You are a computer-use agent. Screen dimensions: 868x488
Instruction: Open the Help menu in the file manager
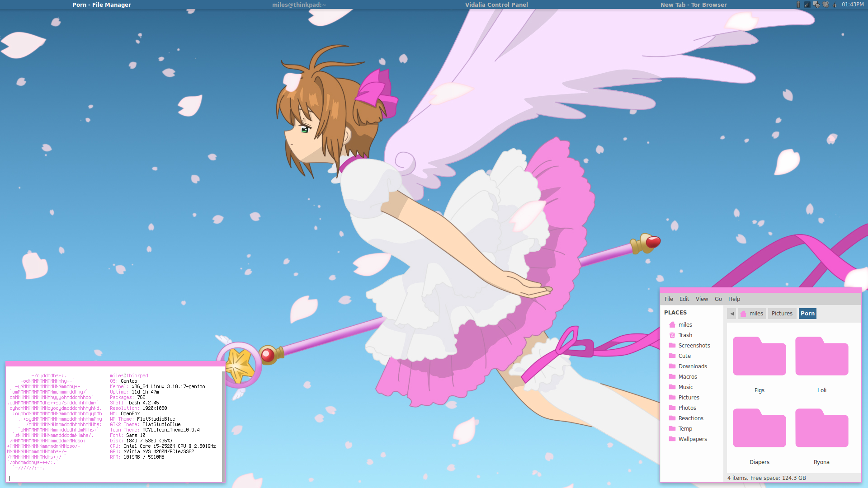point(734,299)
